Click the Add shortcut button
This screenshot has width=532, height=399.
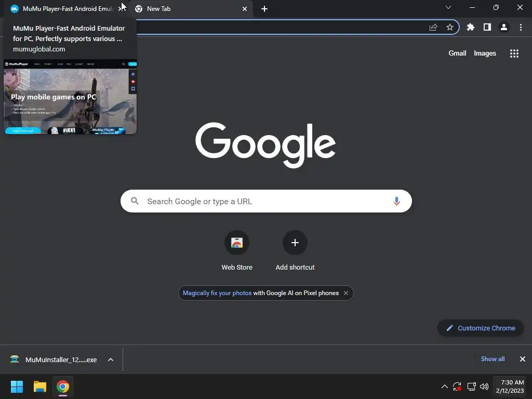click(295, 250)
